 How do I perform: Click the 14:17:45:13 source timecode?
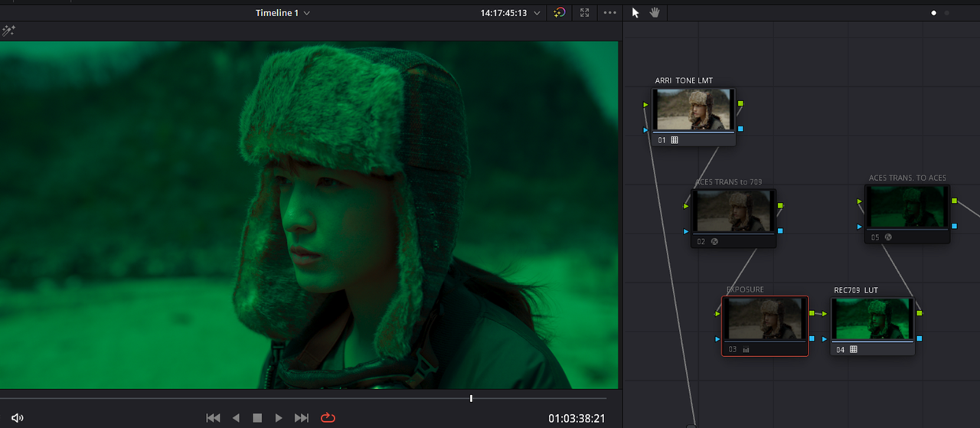[503, 13]
